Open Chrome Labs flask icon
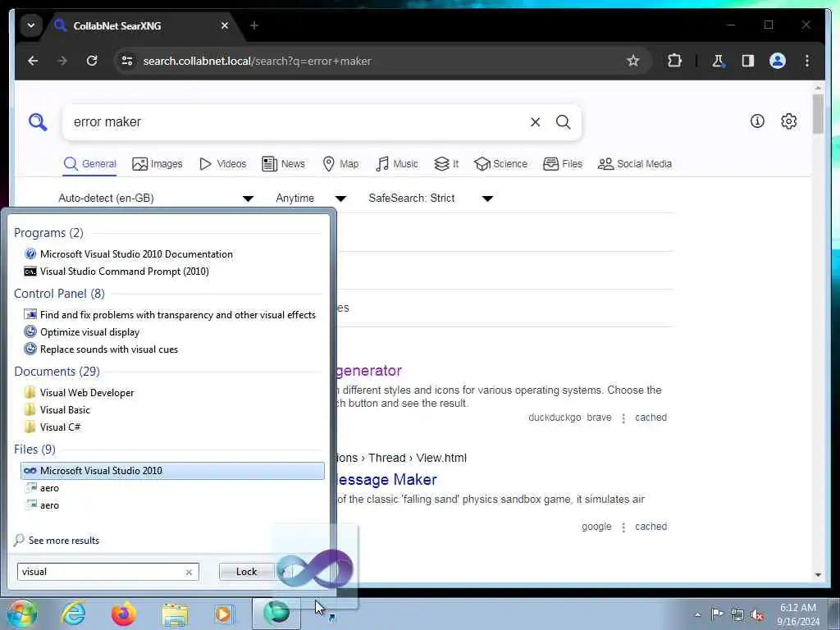840x630 pixels. 718,61
